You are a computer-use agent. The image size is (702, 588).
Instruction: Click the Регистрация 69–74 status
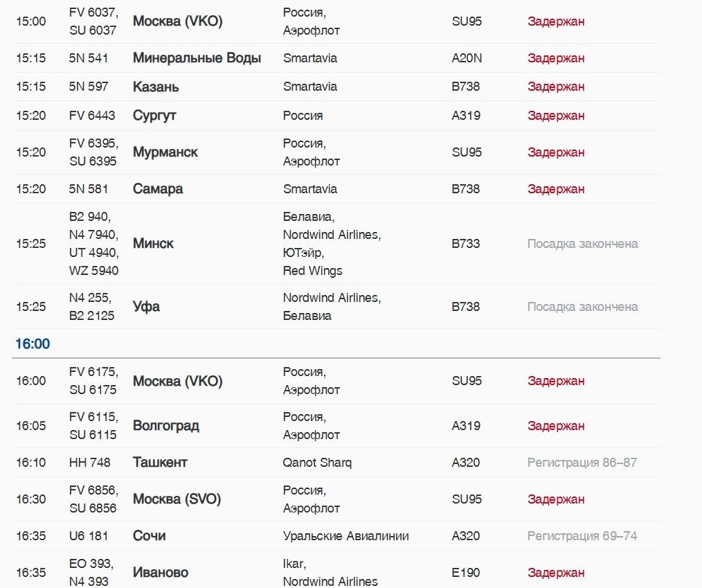[582, 536]
